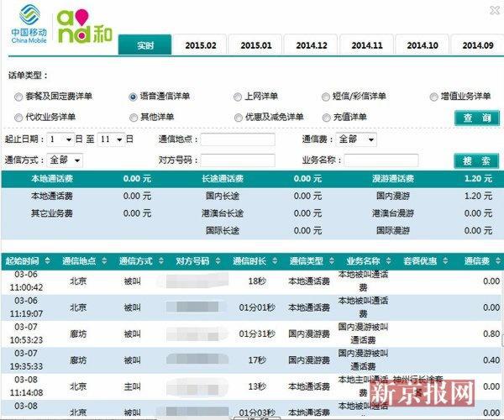Click the 查询 button
504x420 pixels.
pos(475,118)
